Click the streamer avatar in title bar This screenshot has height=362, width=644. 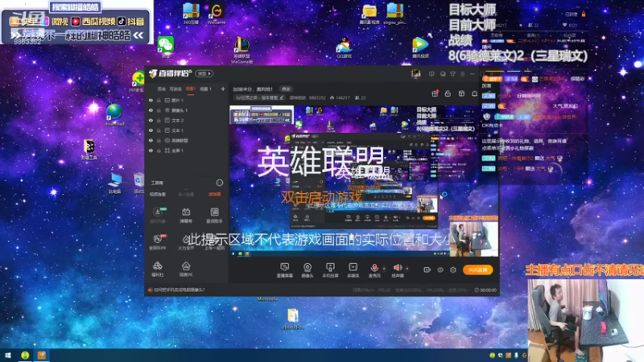415,74
